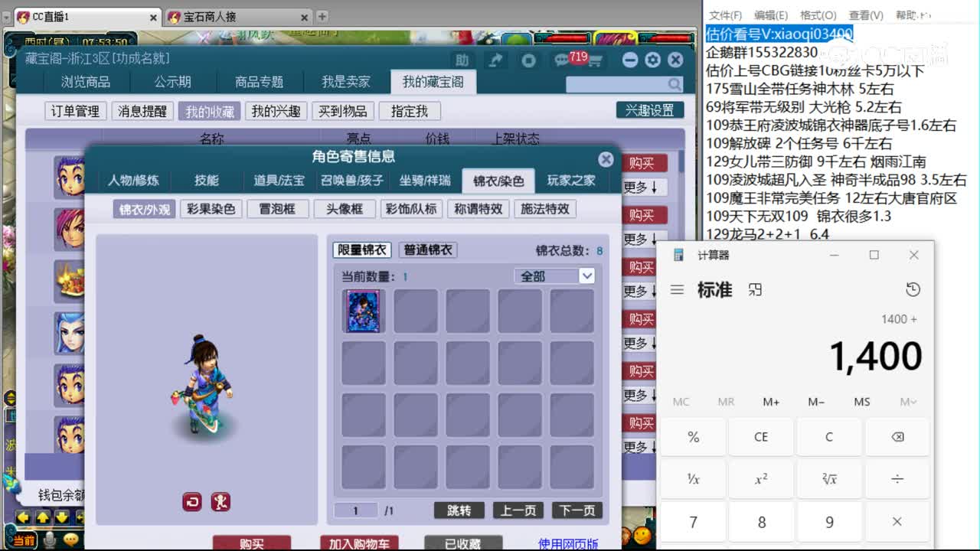Open the 全部 filter dropdown
This screenshot has width=980, height=551.
click(x=555, y=275)
